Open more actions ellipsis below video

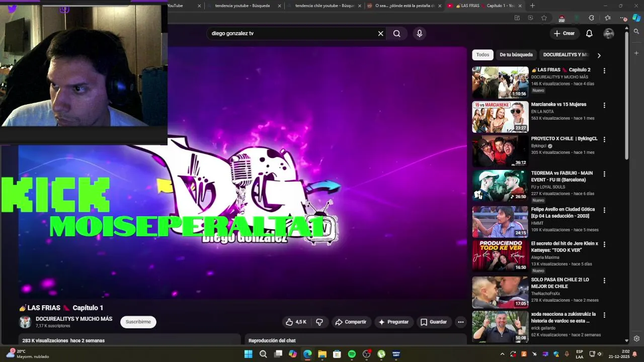[460, 322]
